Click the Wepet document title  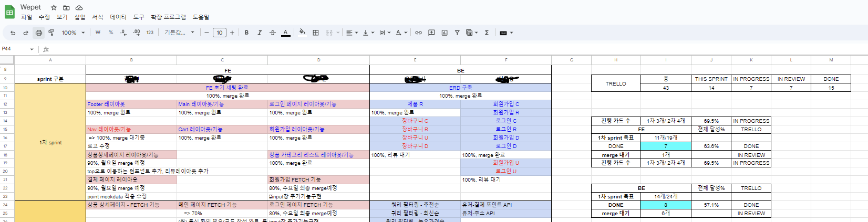pyautogui.click(x=30, y=7)
